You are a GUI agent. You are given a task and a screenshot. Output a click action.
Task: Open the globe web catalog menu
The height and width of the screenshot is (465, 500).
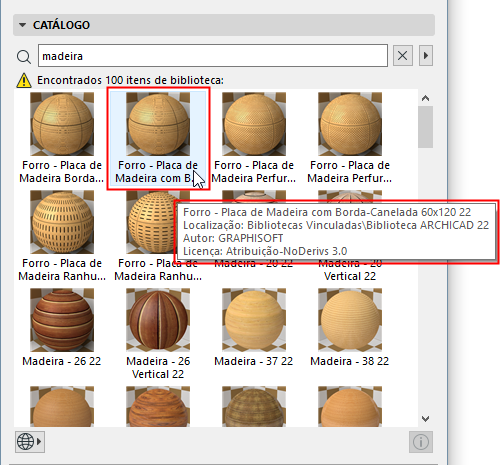tap(30, 442)
